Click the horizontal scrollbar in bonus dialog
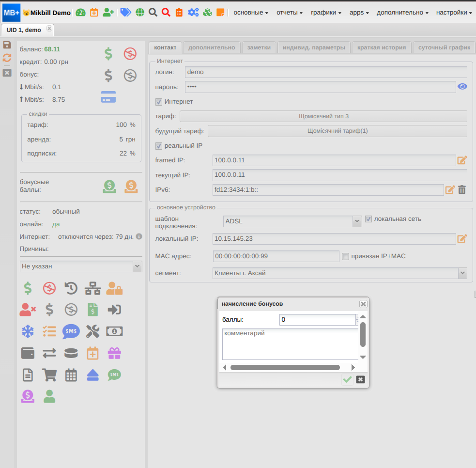The width and height of the screenshot is (476, 468). (x=285, y=368)
